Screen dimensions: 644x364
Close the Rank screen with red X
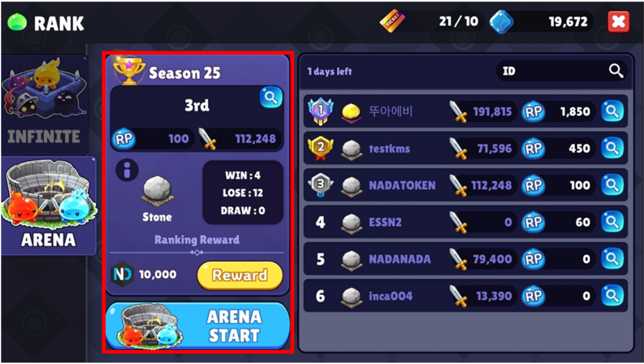coord(619,22)
